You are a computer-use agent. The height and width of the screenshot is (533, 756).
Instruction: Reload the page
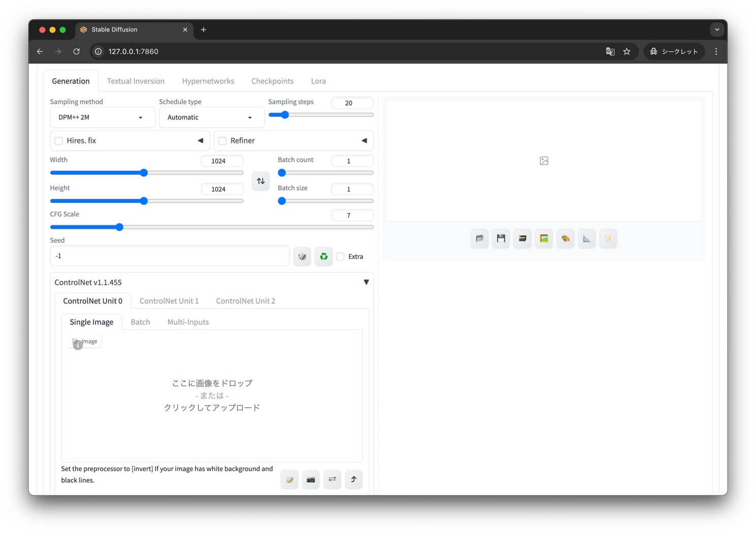[76, 51]
